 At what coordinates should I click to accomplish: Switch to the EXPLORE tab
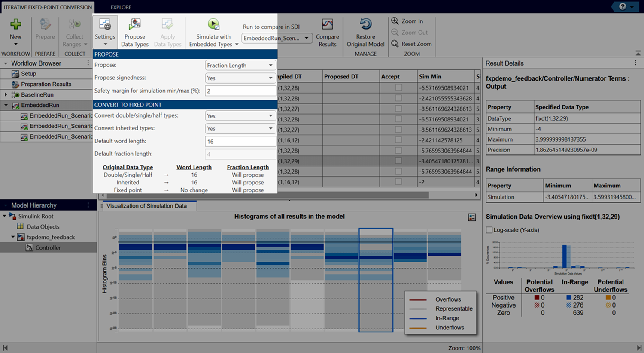pyautogui.click(x=121, y=7)
